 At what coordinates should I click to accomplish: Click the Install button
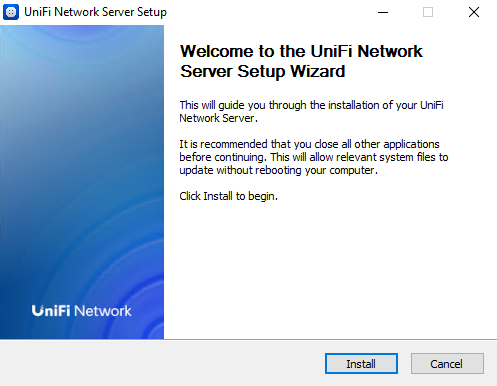pos(361,364)
